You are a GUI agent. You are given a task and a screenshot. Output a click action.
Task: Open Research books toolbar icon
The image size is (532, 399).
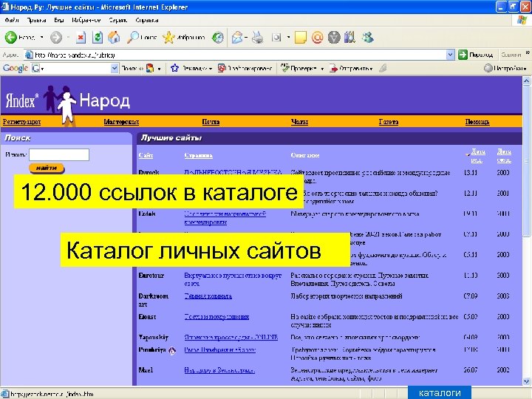[349, 38]
